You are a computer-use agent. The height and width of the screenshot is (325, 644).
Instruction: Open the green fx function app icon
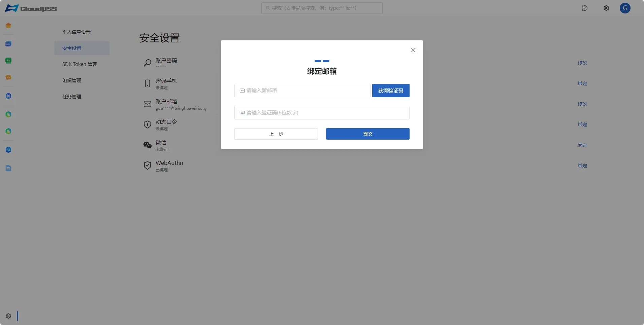(8, 61)
